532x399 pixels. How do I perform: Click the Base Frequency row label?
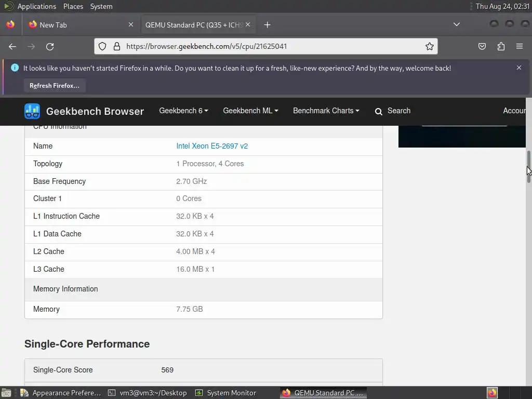(x=59, y=181)
